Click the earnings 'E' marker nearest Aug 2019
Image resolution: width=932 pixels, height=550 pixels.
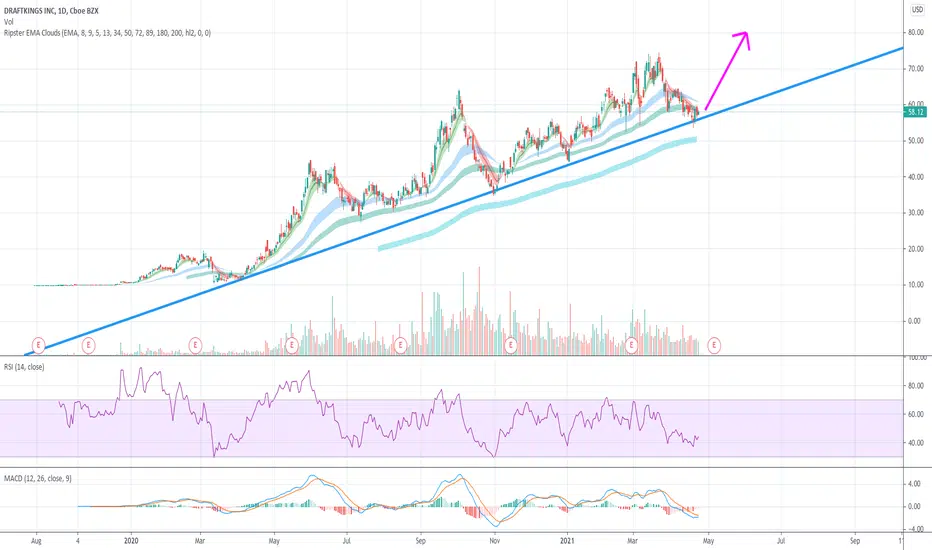[x=38, y=344]
